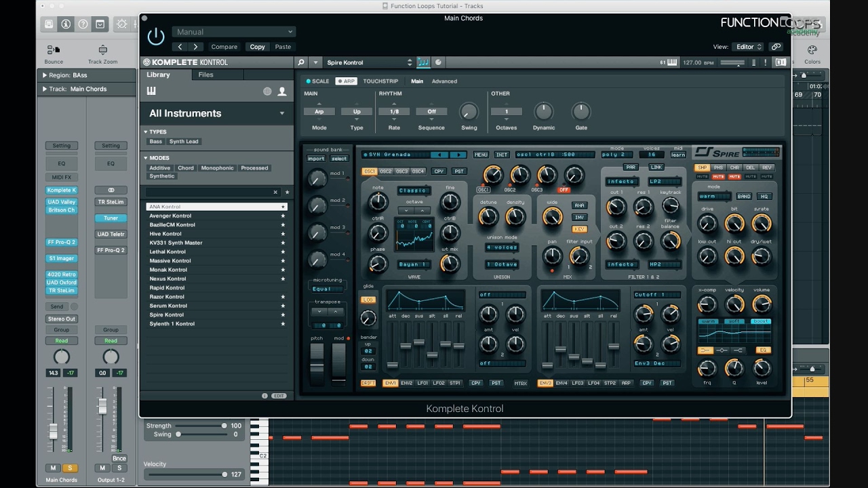Open Logic inspector info button
Image resolution: width=868 pixels, height=488 pixels.
66,24
